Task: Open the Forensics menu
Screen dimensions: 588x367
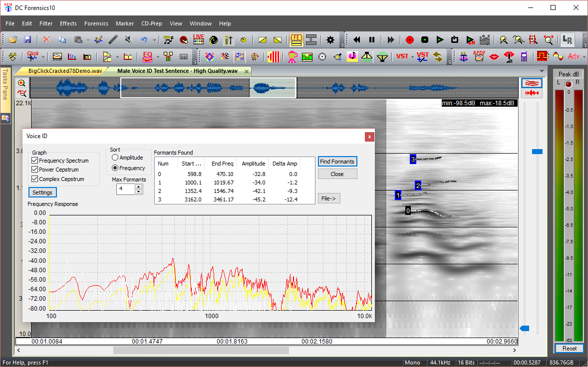Action: point(96,23)
